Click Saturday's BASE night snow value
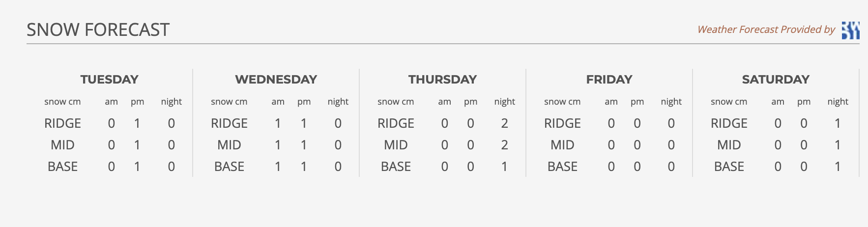 [838, 167]
